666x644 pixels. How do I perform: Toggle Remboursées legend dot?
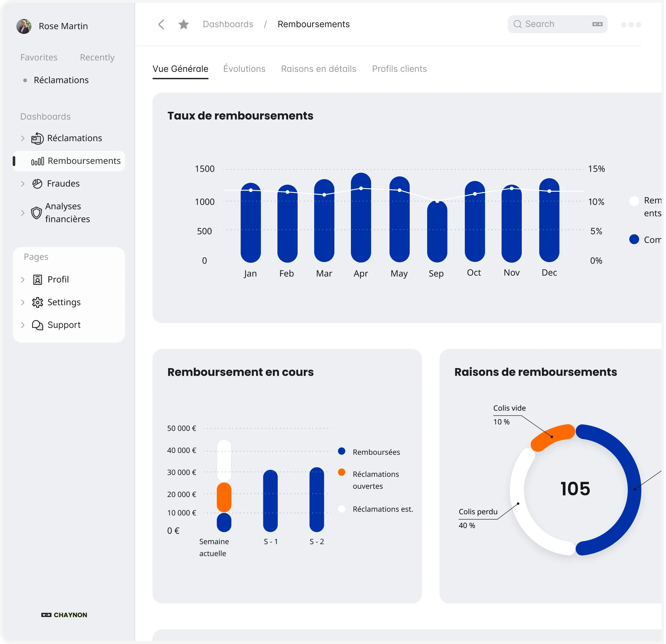coord(342,451)
